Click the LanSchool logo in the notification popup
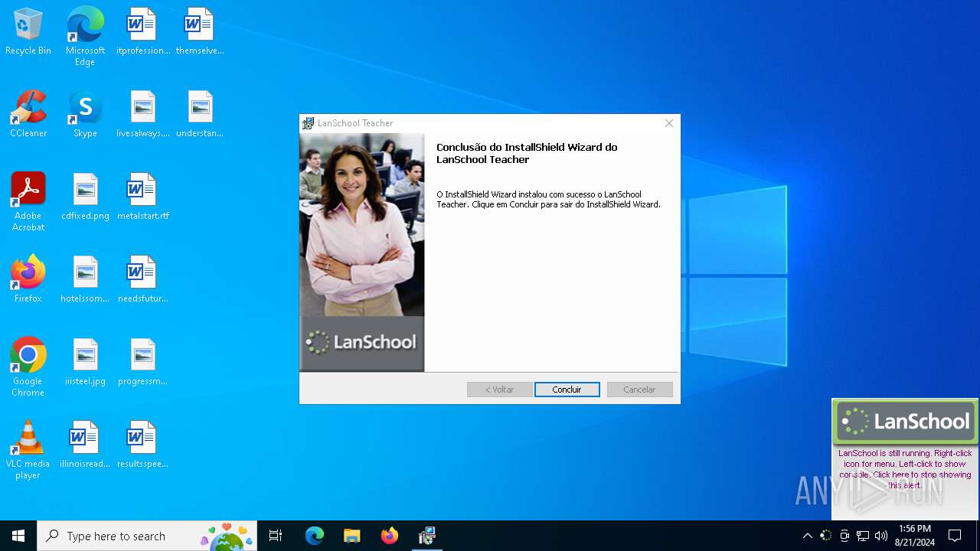 [x=905, y=421]
